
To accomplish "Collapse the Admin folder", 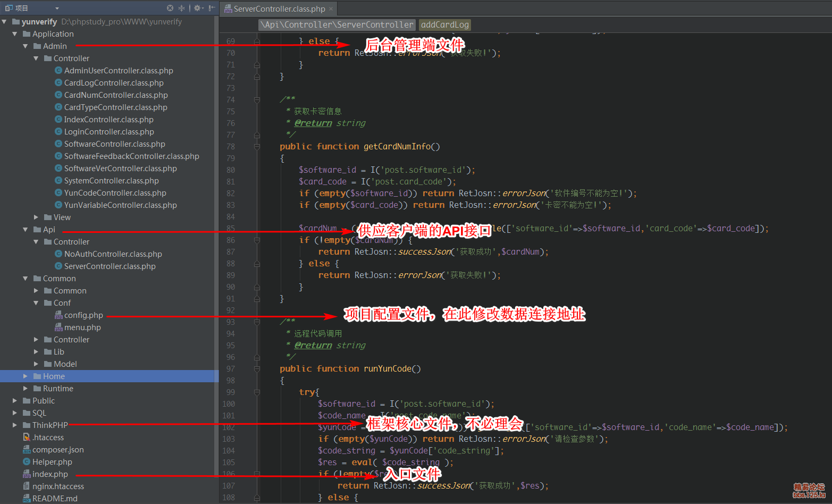I will [x=26, y=46].
